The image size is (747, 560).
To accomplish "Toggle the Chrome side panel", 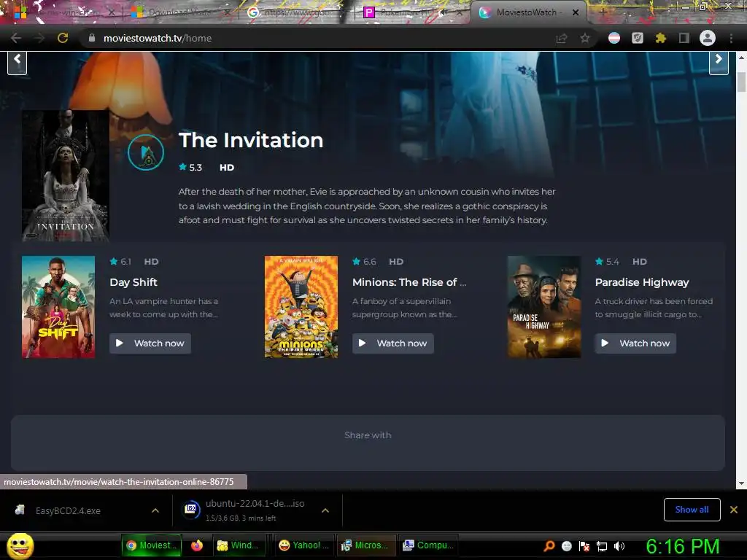I will [684, 38].
